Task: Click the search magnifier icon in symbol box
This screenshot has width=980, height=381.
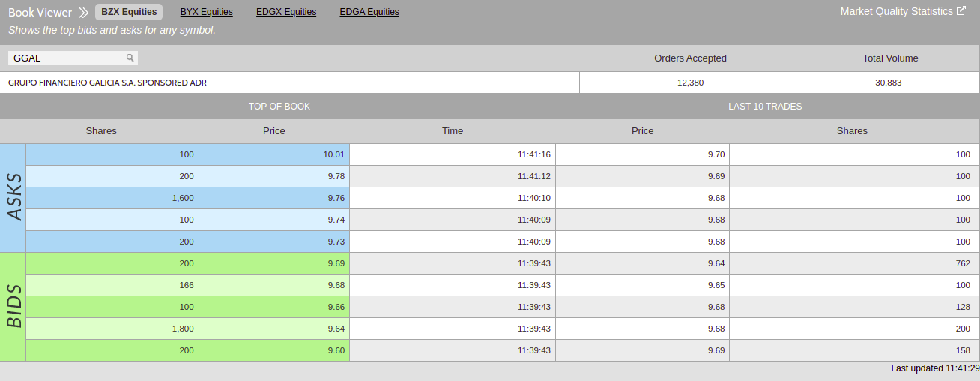Action: point(130,58)
